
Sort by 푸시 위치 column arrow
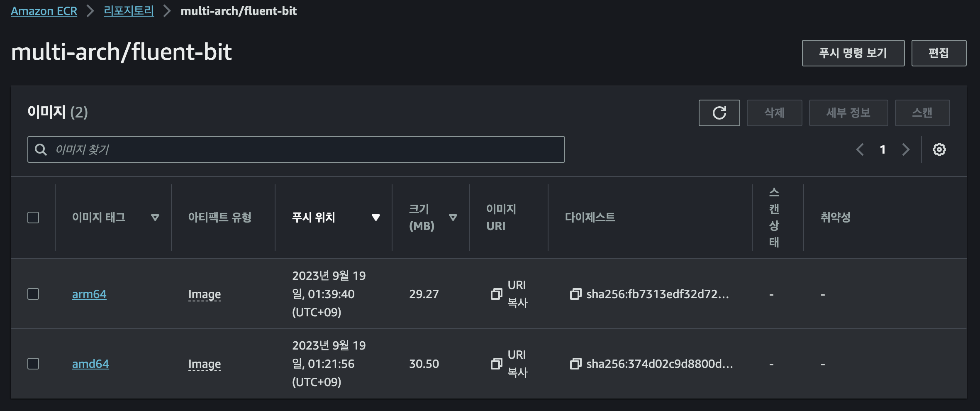[x=376, y=218]
